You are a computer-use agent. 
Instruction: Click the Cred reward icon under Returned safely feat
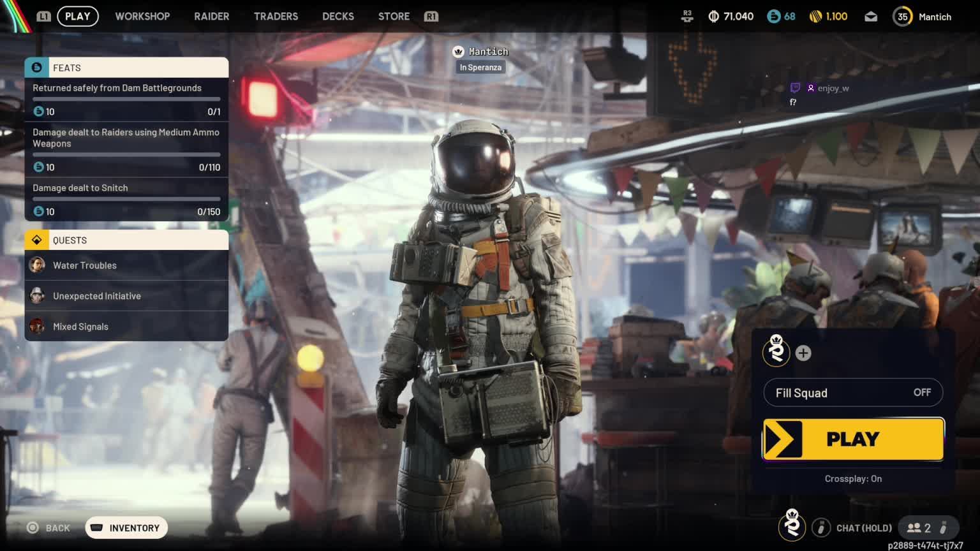[38, 112]
